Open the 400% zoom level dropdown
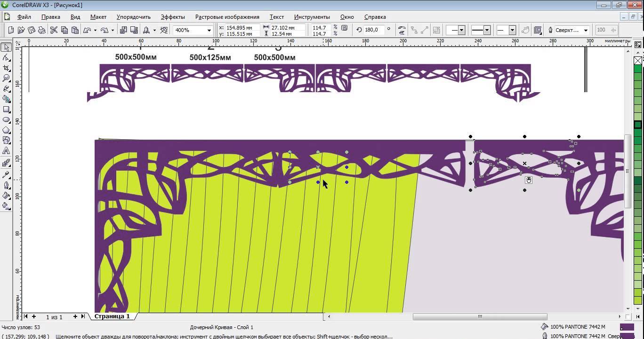644x339 pixels. (x=209, y=30)
